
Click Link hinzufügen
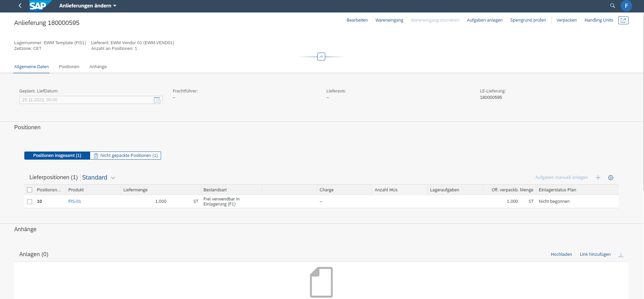tap(595, 254)
